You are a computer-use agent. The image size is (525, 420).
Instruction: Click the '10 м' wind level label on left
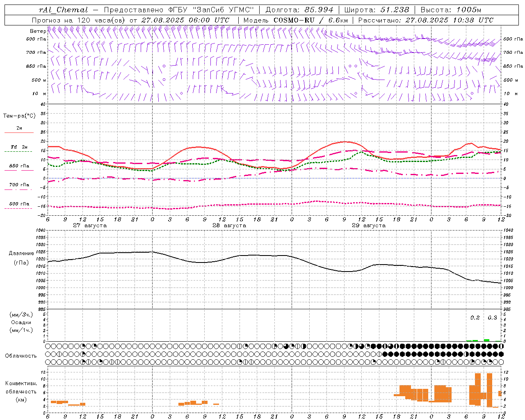click(39, 94)
